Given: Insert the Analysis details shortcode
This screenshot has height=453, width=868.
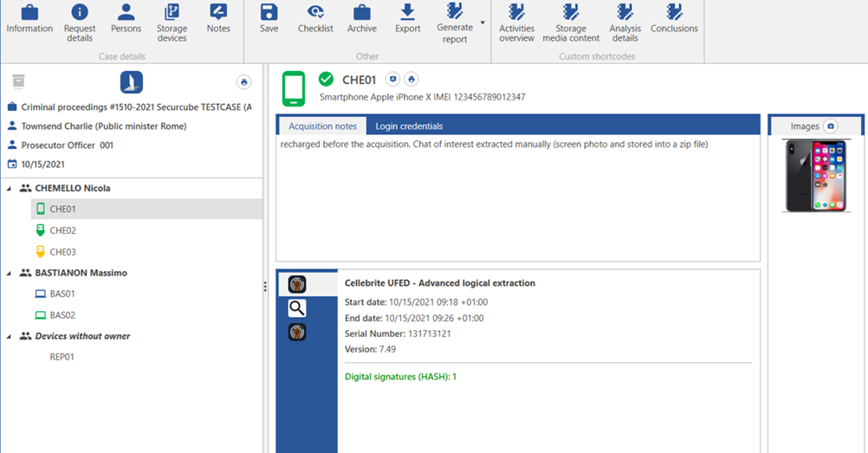Looking at the screenshot, I should pos(625,23).
